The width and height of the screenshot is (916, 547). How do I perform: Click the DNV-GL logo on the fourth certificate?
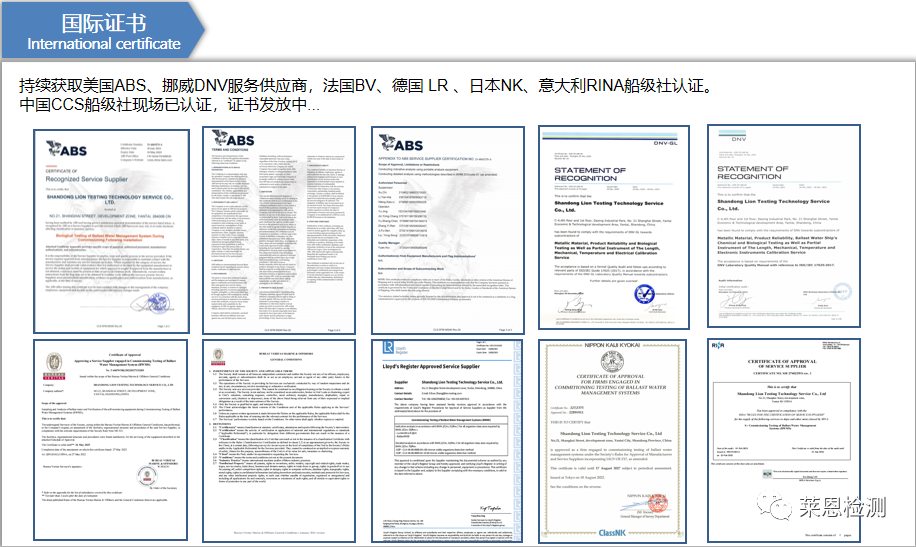pyautogui.click(x=665, y=143)
